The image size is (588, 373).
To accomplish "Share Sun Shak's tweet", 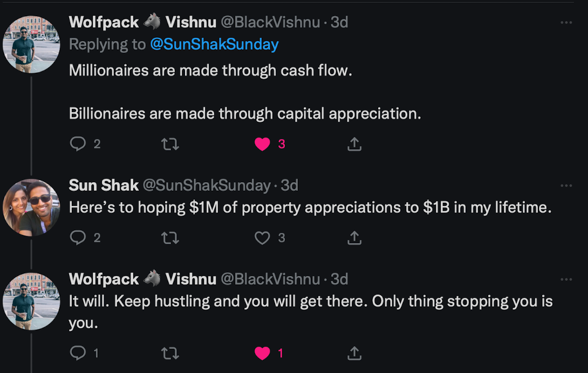I will click(354, 238).
